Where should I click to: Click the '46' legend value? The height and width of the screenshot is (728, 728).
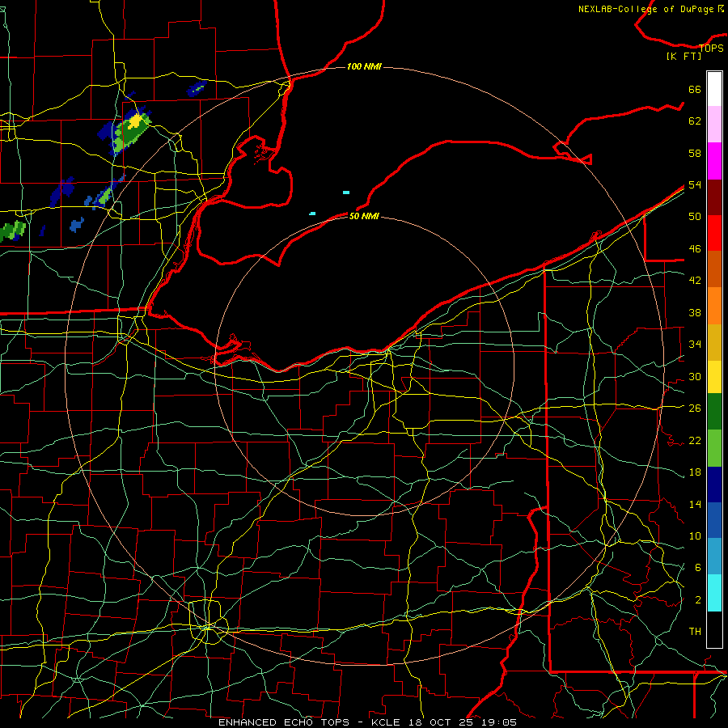click(x=695, y=248)
